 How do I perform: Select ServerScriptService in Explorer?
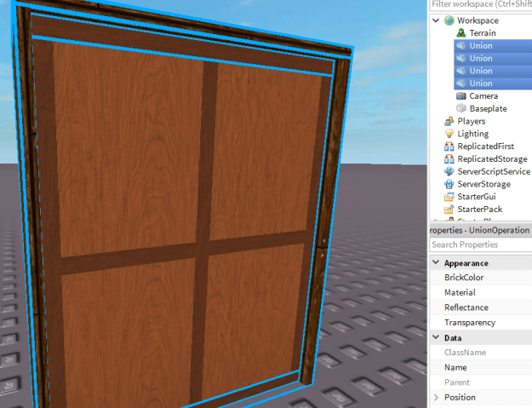[x=494, y=171]
